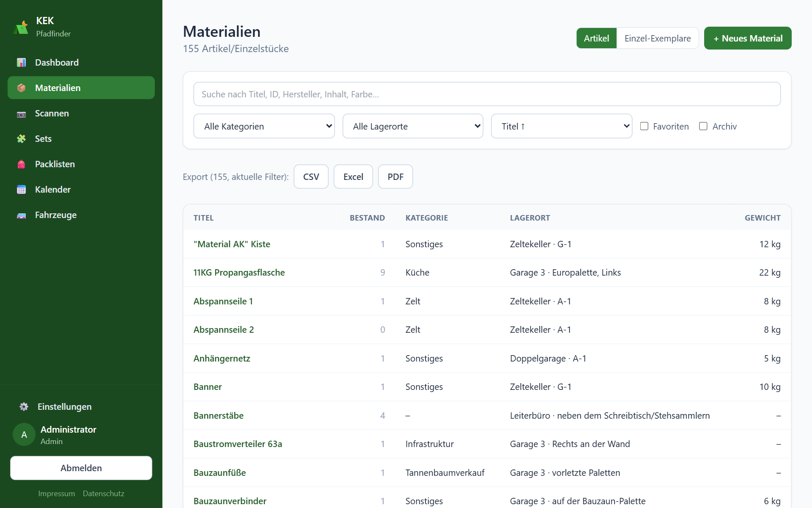This screenshot has width=812, height=508.
Task: Click the Neues Material button
Action: (748, 38)
